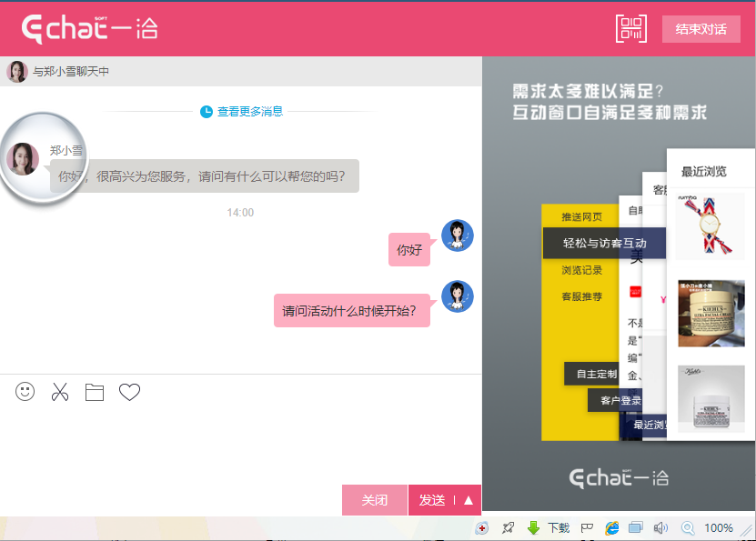Click the scissors screenshot tool
Image resolution: width=756 pixels, height=541 pixels.
60,392
